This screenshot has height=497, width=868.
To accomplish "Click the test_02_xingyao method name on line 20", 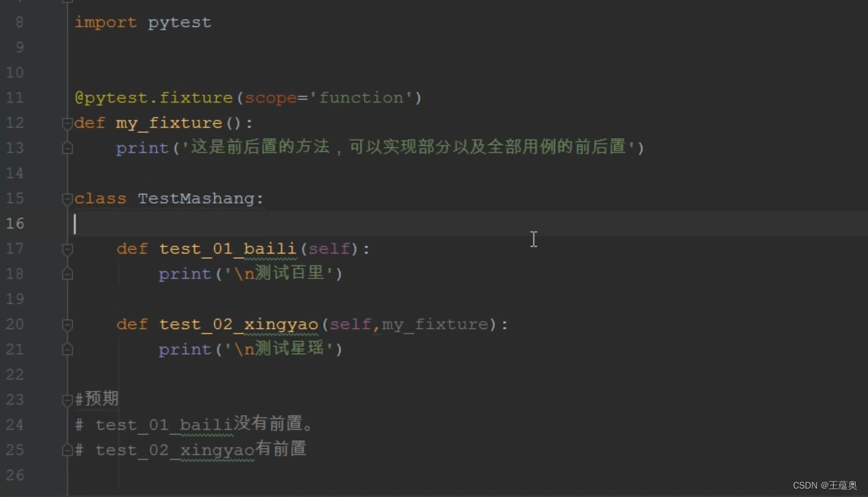I will pos(239,325).
